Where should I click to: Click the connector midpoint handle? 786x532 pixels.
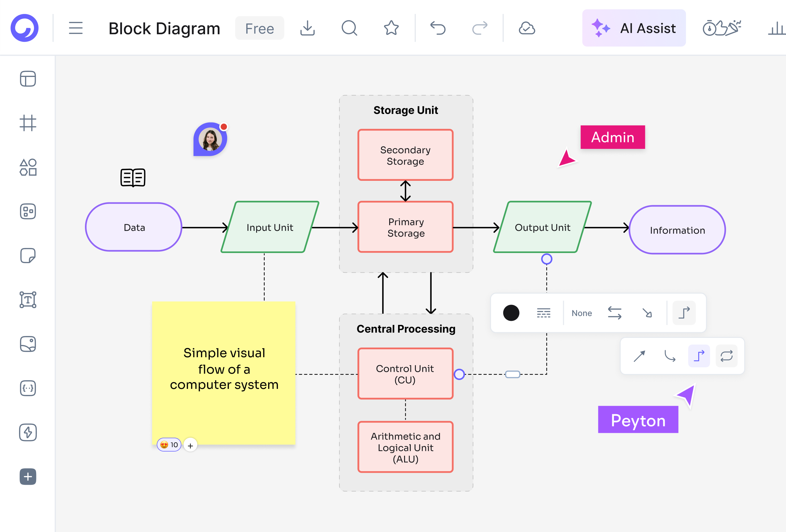(513, 374)
